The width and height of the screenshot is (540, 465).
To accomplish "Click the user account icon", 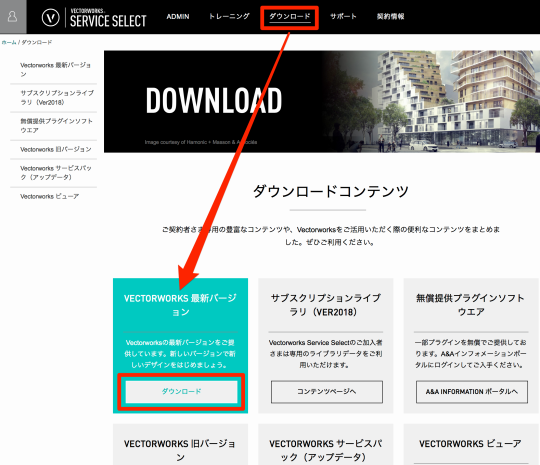I will click(13, 17).
